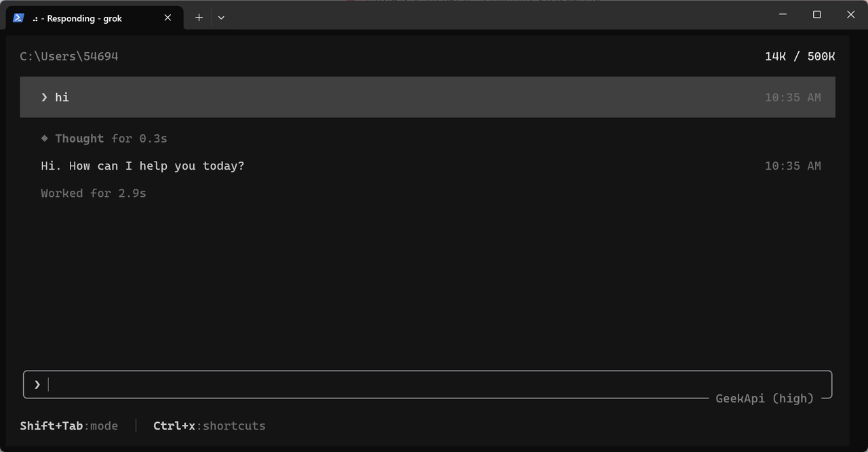Click the C:\Users\54694 path text
868x452 pixels.
[x=69, y=56]
